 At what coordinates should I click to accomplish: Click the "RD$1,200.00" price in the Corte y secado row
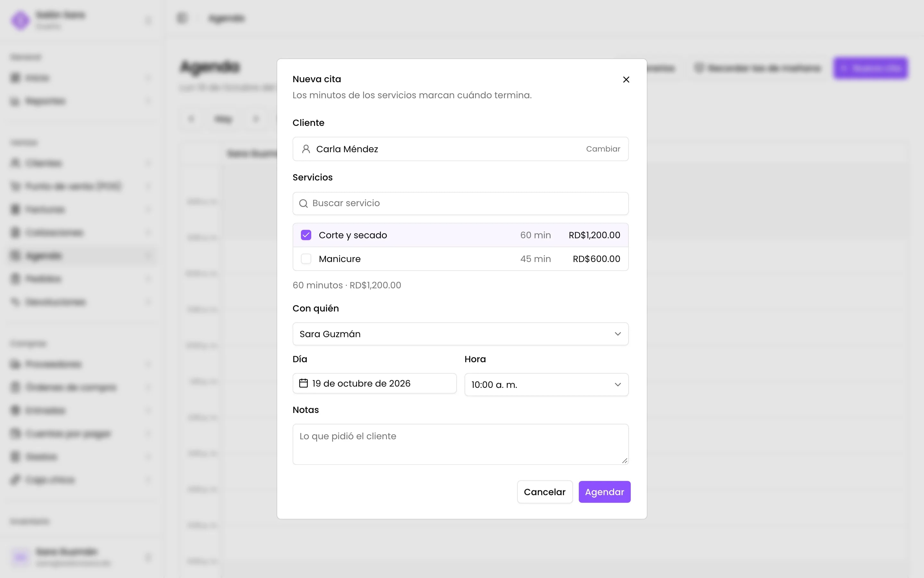pyautogui.click(x=595, y=235)
